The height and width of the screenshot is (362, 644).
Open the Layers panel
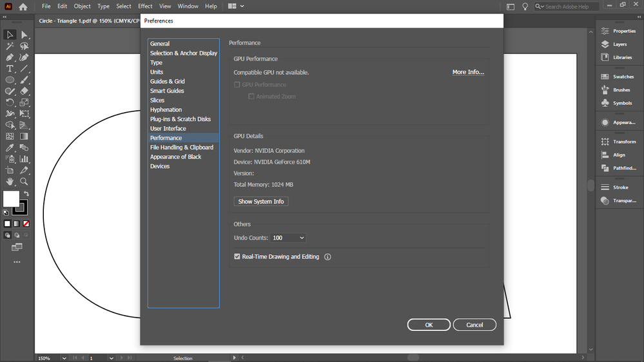tap(620, 44)
